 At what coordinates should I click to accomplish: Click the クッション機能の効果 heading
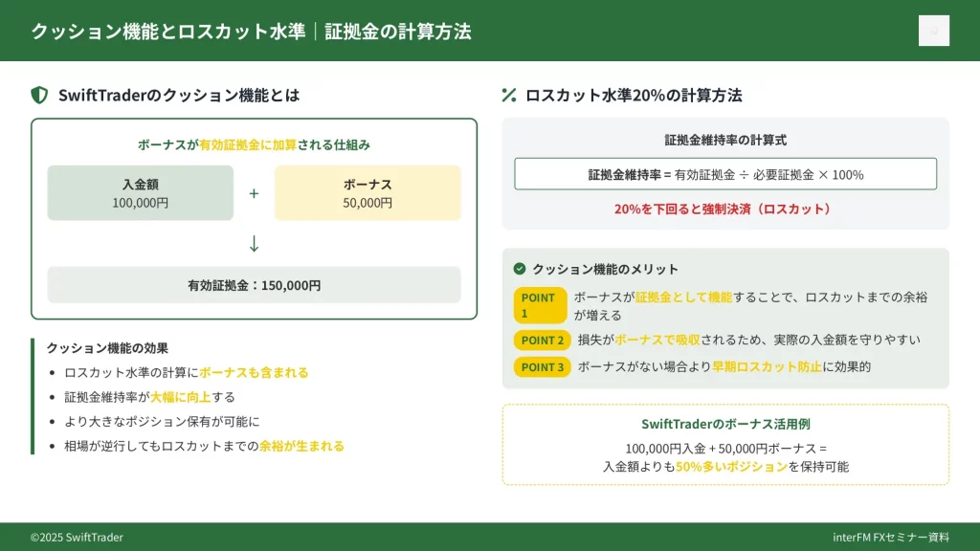(x=107, y=348)
